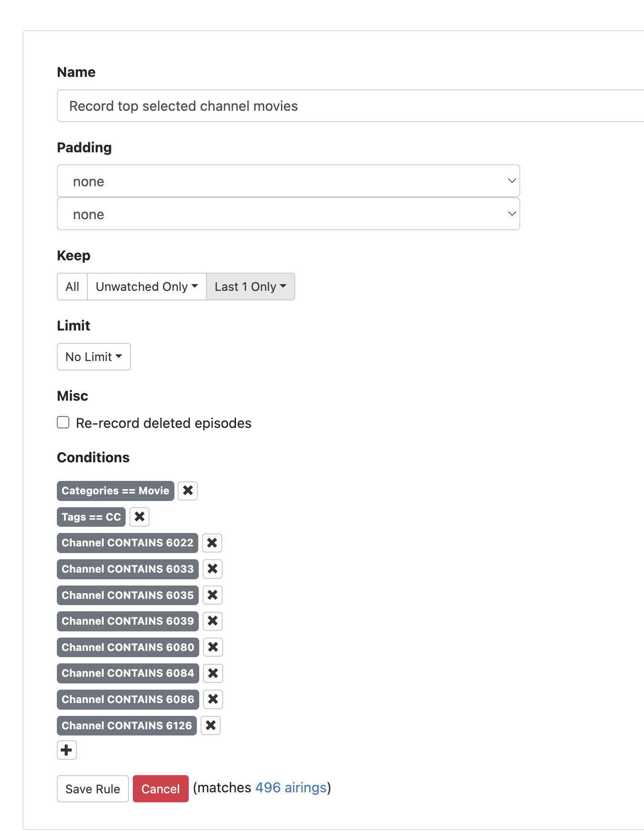Screen dimensions: 644x831
Task: Remove the Categories == Movie condition
Action: [x=188, y=490]
